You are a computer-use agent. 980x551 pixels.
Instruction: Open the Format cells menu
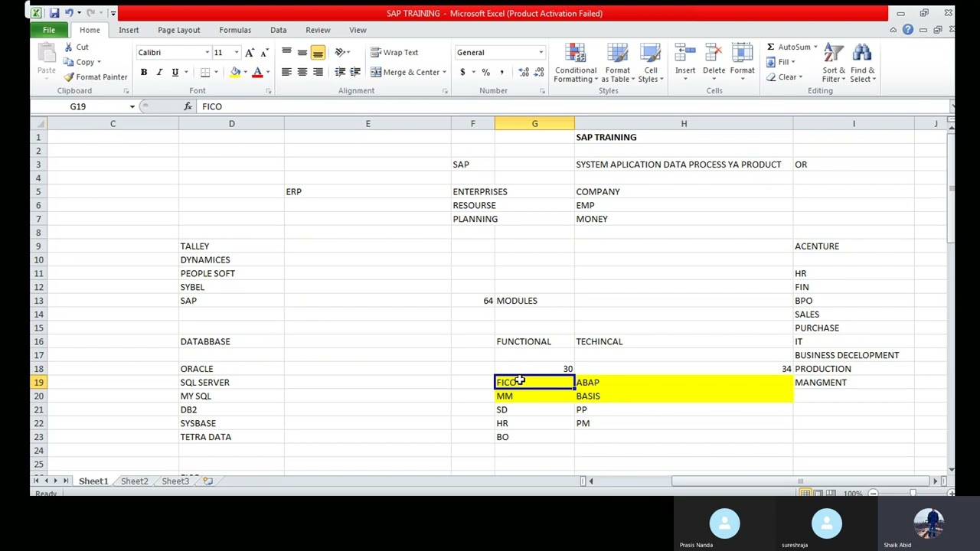pos(742,64)
